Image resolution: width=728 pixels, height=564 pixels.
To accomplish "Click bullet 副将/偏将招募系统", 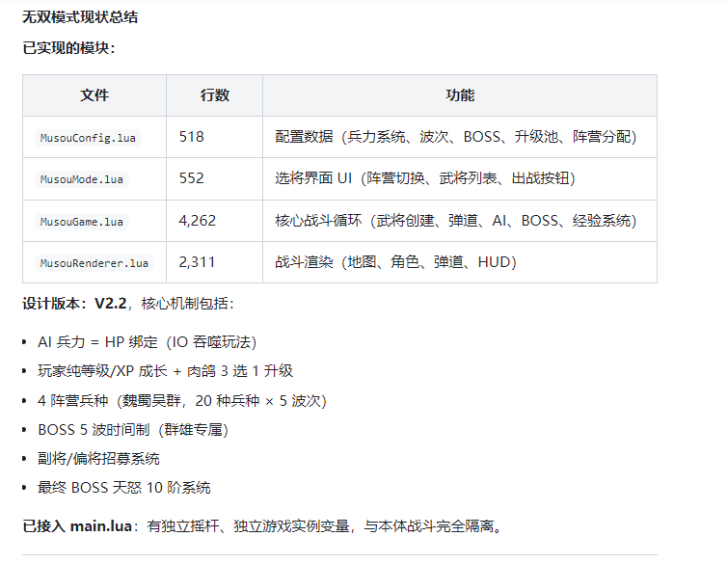I will coord(98,459).
